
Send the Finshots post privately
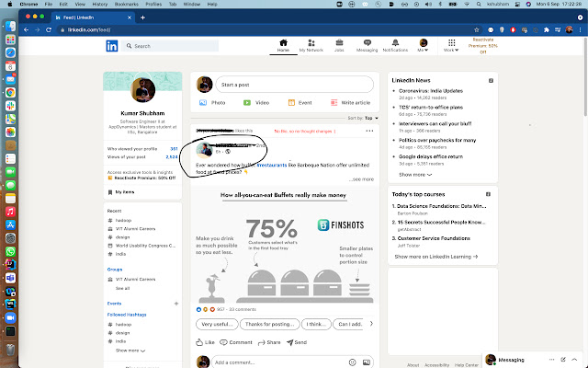click(297, 342)
